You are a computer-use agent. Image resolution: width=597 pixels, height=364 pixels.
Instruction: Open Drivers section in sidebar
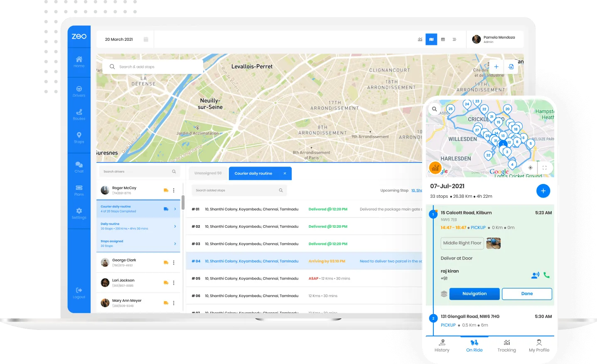[x=79, y=91]
